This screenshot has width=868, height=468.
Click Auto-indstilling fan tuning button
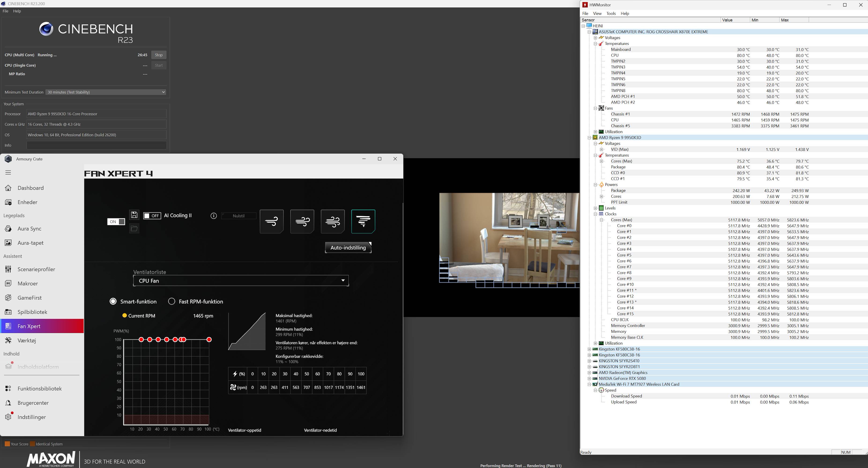348,248
